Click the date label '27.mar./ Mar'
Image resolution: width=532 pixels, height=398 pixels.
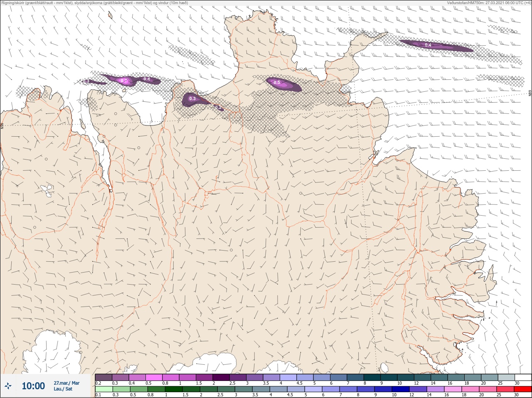66,383
